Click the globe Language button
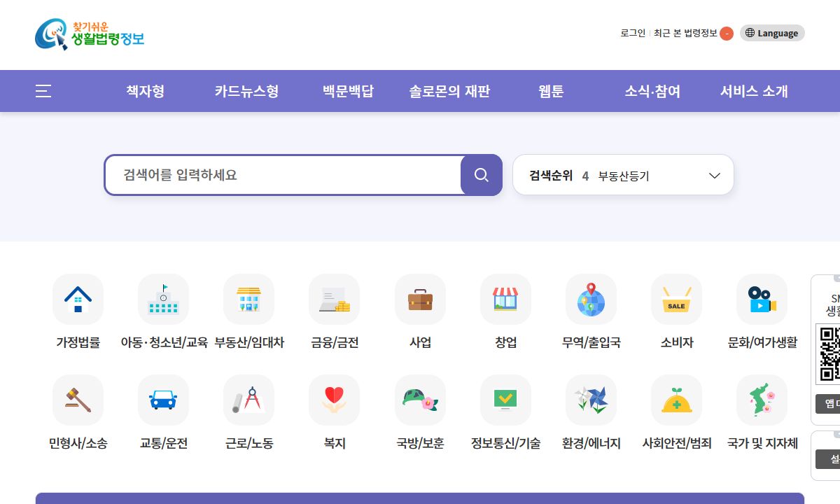The image size is (840, 504). click(x=772, y=33)
